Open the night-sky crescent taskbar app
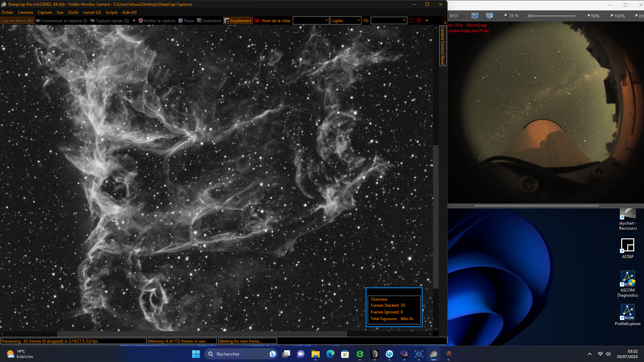This screenshot has height=362, width=644. [x=404, y=354]
